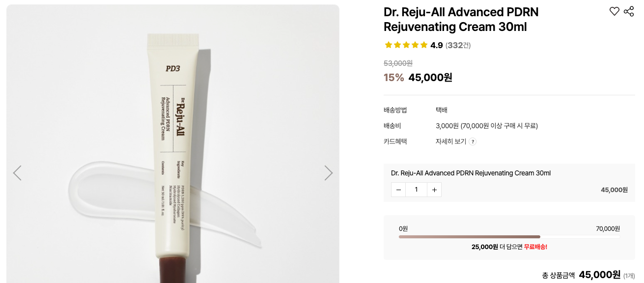Click the share icon
The width and height of the screenshot is (644, 283).
[x=629, y=11]
